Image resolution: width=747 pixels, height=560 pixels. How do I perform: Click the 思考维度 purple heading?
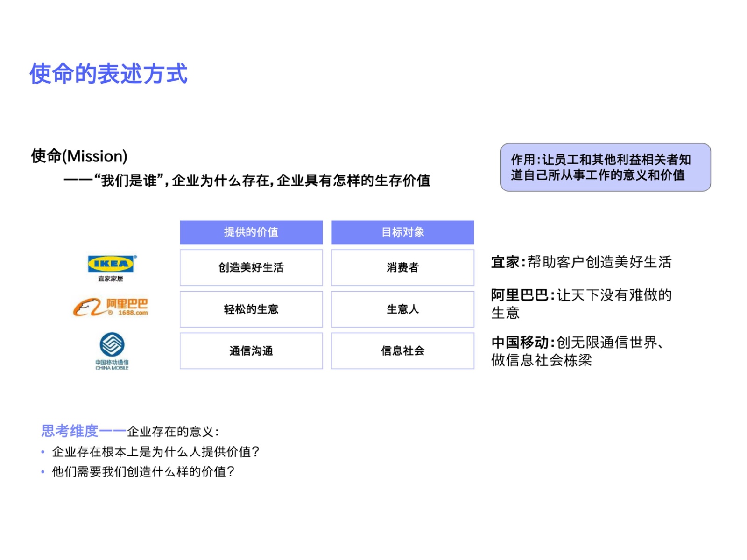click(70, 431)
